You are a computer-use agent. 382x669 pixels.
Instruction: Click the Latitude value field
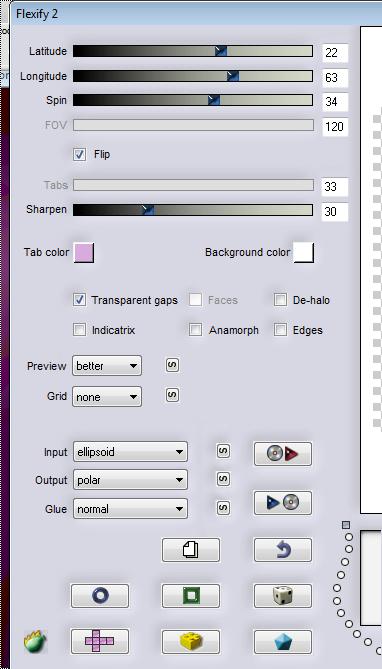335,52
